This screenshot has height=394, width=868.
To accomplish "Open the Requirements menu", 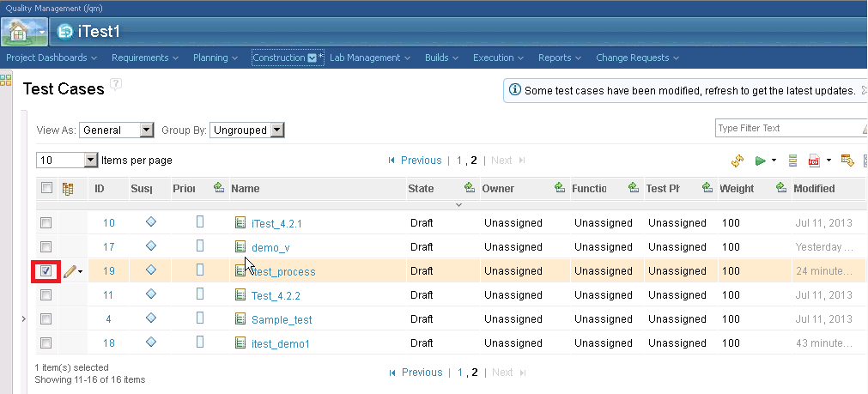I will (x=144, y=58).
